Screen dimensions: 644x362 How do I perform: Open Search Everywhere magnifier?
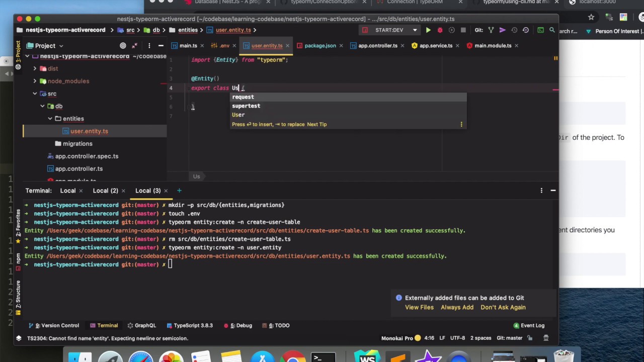[552, 30]
